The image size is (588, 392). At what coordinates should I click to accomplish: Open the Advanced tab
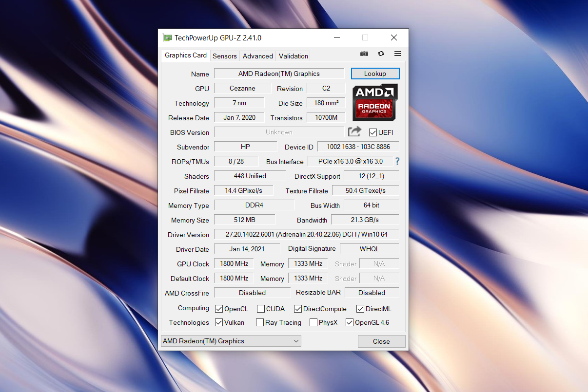(x=258, y=56)
